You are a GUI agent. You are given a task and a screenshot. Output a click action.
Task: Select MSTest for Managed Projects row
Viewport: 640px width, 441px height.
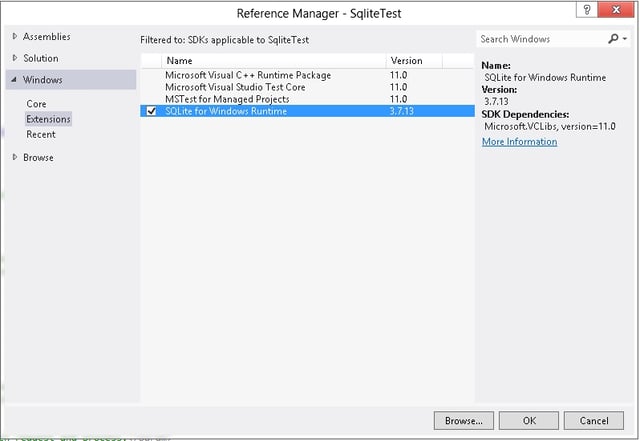click(x=307, y=99)
